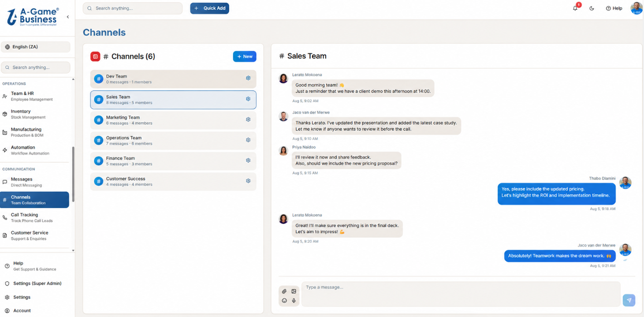Click the red Channels list icon
This screenshot has width=644, height=317.
click(95, 56)
